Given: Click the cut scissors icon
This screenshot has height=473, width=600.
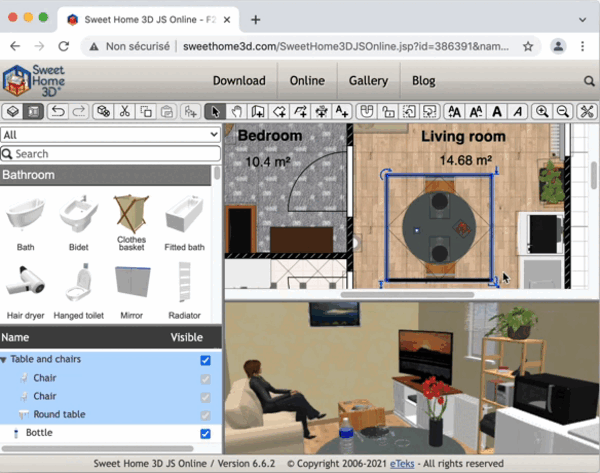Looking at the screenshot, I should coord(125,112).
